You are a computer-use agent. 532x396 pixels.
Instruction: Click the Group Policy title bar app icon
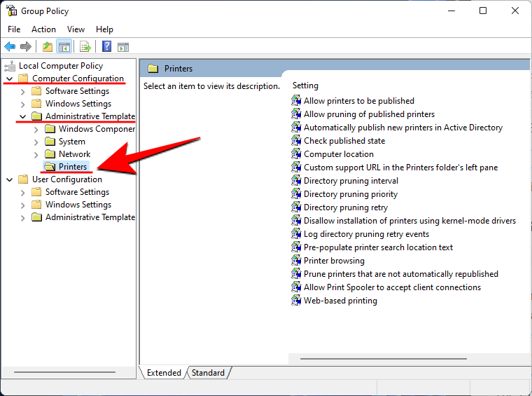coord(11,11)
